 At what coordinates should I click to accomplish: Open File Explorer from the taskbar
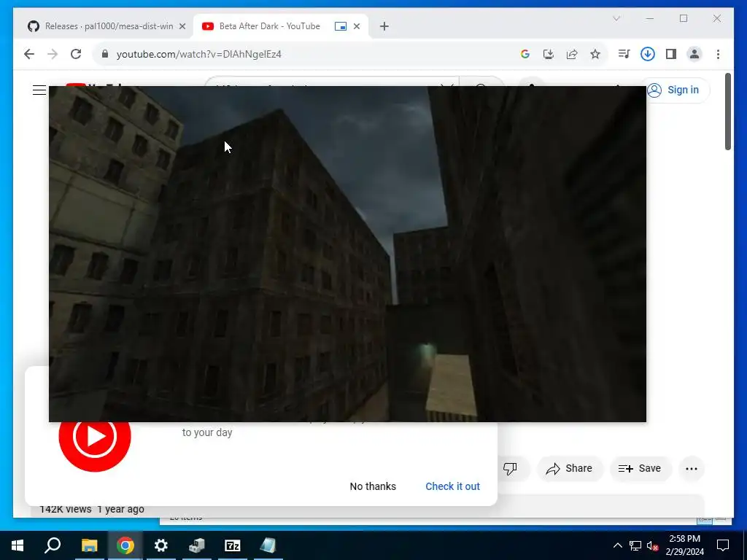[x=89, y=545]
